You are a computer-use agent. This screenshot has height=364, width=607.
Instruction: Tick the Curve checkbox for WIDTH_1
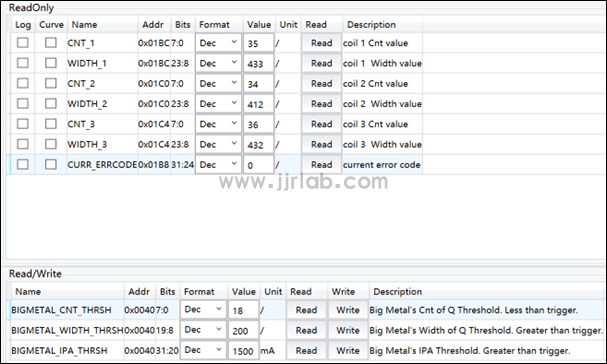click(x=51, y=63)
